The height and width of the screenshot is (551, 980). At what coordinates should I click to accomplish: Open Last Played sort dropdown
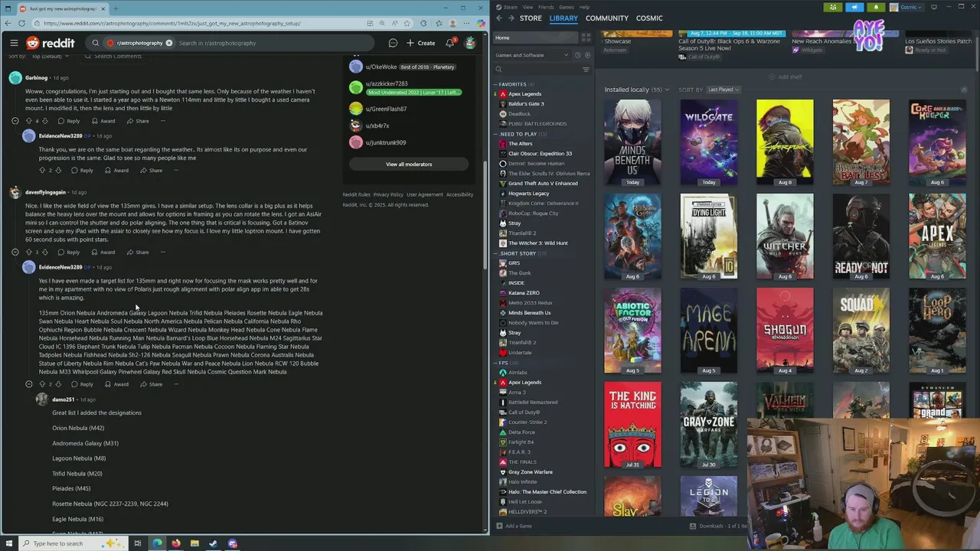point(724,90)
